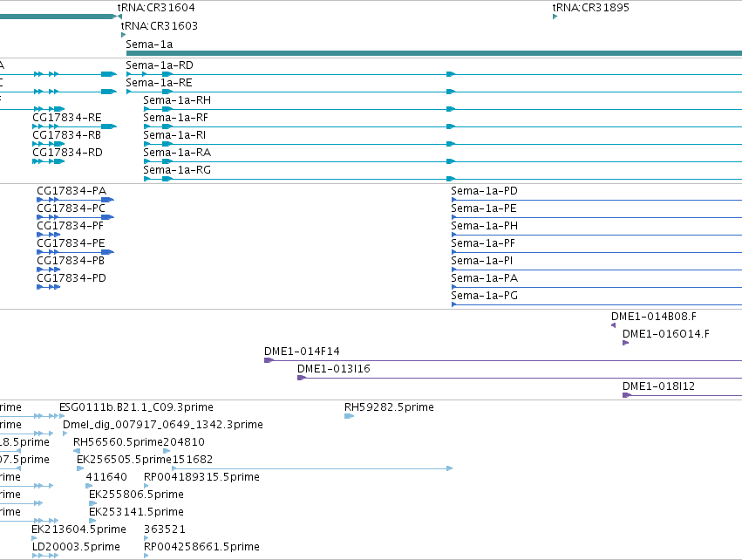The width and height of the screenshot is (742, 560).
Task: Click the Sema-1a gene span bar
Action: coord(434,53)
